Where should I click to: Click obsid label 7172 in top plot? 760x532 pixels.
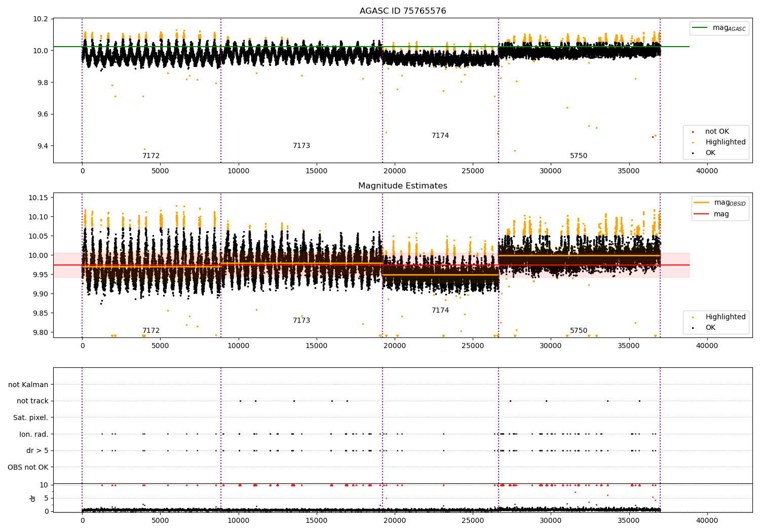(151, 156)
